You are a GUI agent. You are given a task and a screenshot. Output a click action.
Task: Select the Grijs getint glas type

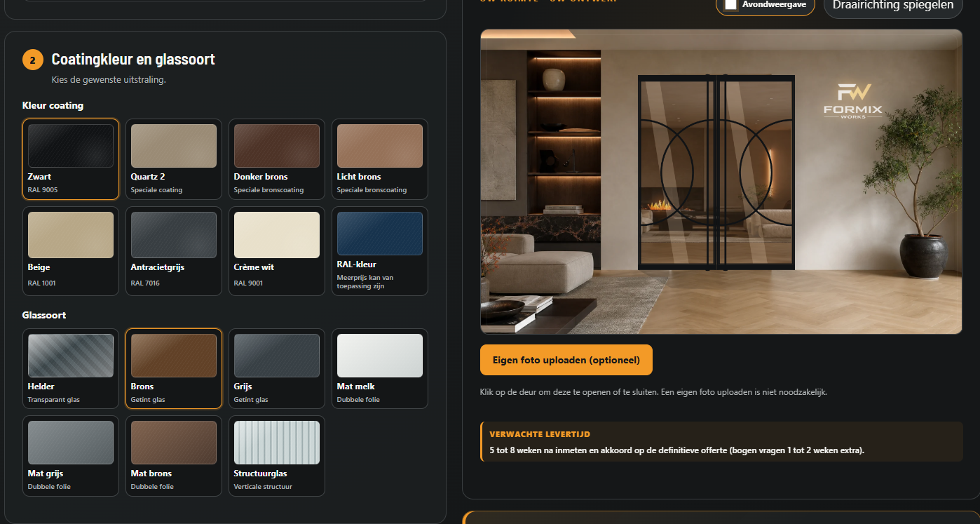tap(277, 368)
